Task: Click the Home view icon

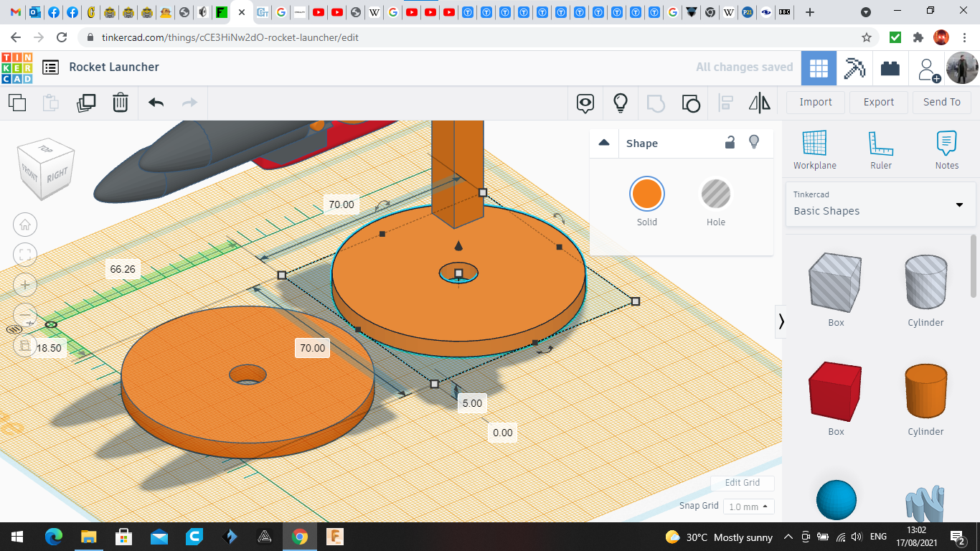Action: (x=25, y=225)
